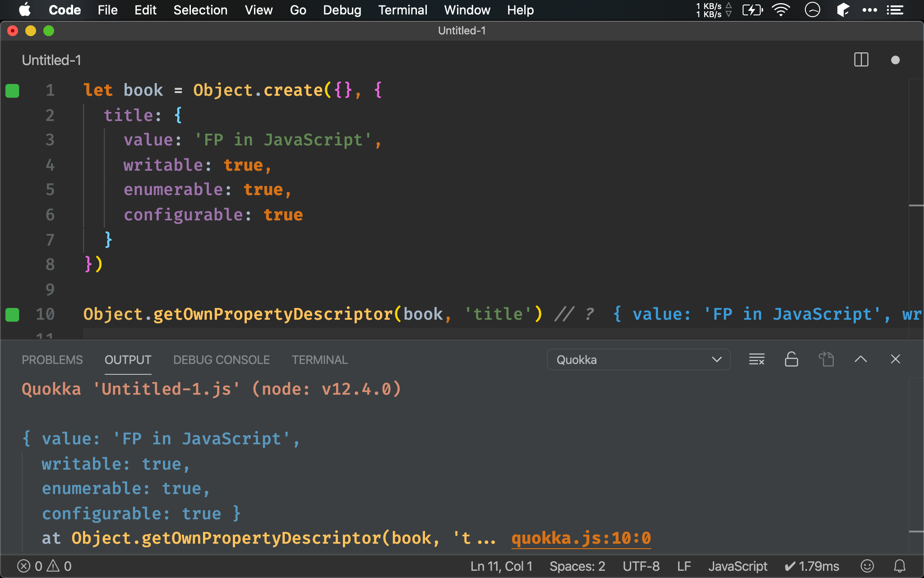The height and width of the screenshot is (578, 924).
Task: Toggle the output scroll lock icon
Action: 791,359
